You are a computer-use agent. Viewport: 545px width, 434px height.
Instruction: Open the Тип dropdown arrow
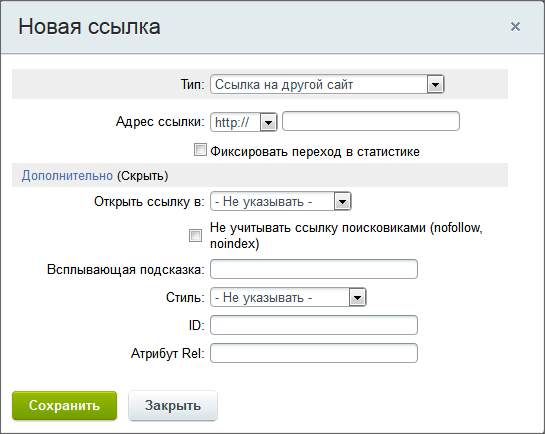(435, 84)
